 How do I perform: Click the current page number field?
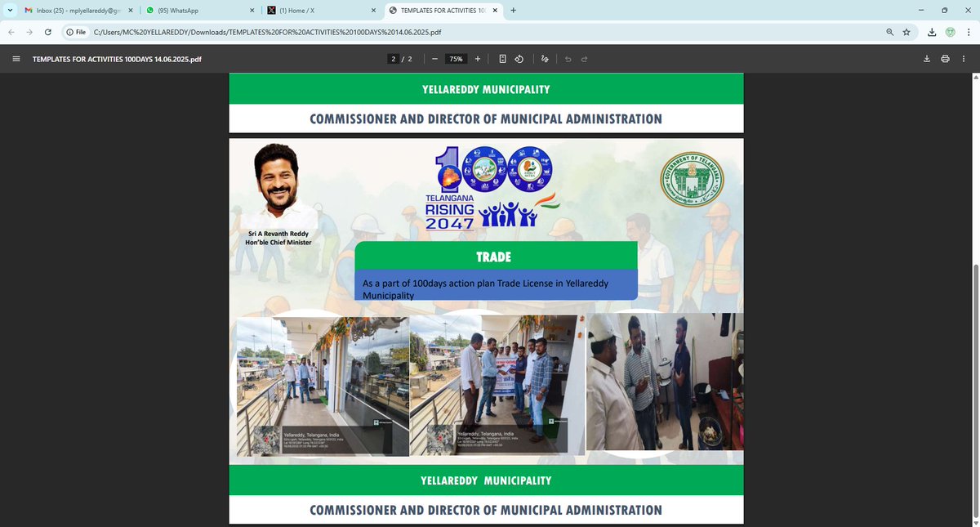pyautogui.click(x=394, y=59)
